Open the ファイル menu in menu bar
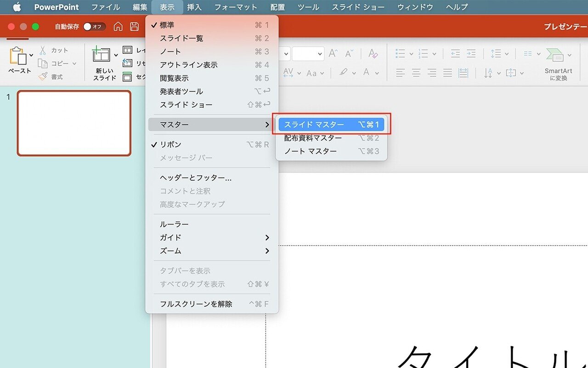Screen dimensions: 588x368 point(106,7)
